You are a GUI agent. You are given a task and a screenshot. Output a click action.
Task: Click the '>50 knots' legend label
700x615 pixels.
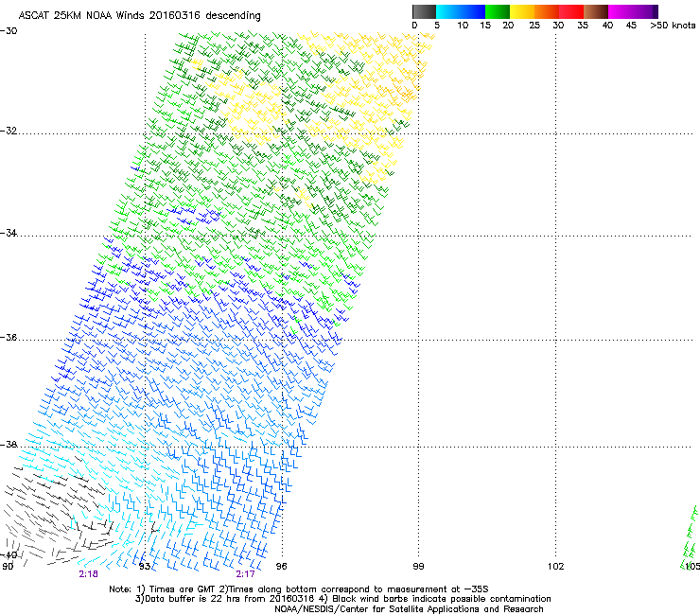point(673,26)
